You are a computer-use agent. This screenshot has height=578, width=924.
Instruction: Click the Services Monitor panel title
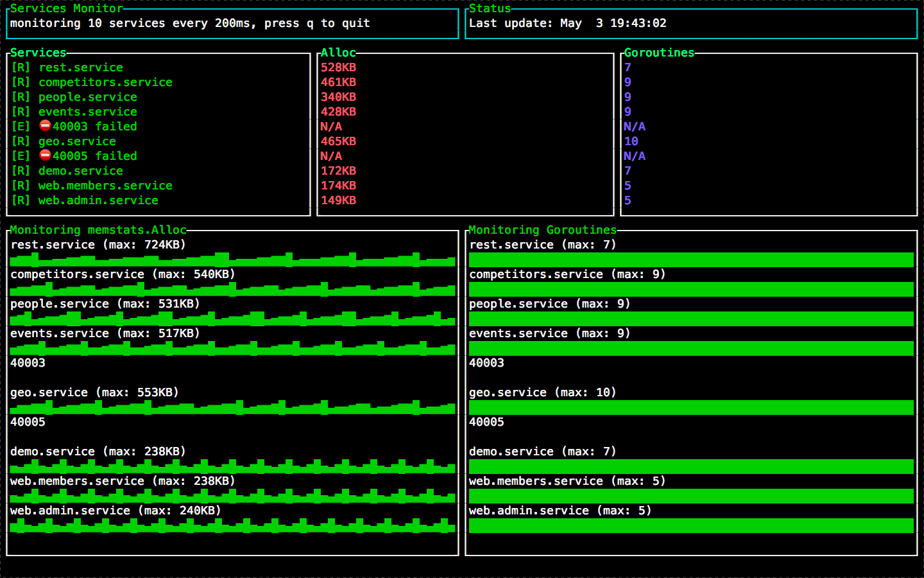[x=67, y=8]
